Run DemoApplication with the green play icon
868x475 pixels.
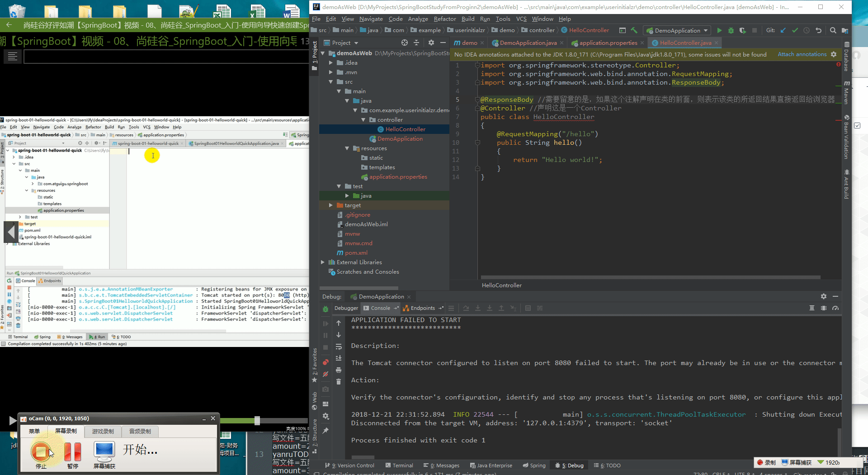pyautogui.click(x=719, y=30)
